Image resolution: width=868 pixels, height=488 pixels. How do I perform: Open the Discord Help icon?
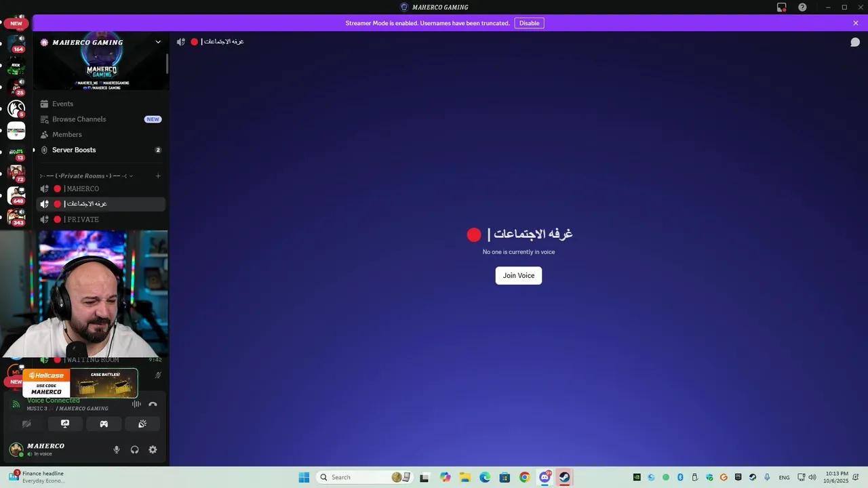802,7
